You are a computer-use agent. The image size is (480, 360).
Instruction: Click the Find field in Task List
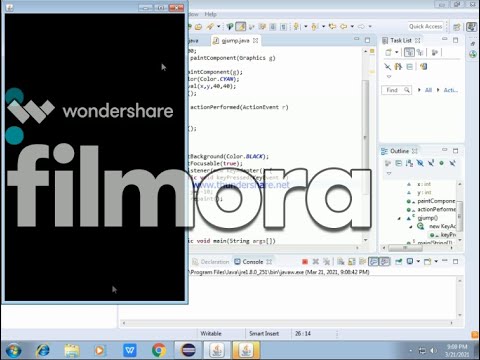pyautogui.click(x=396, y=90)
